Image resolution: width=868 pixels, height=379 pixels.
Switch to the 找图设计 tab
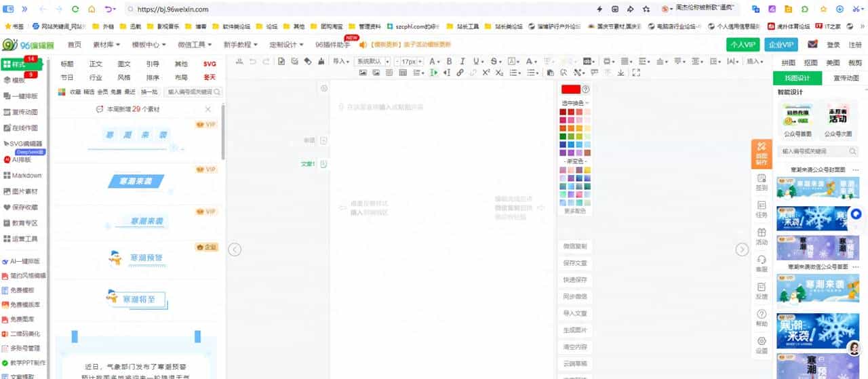pos(797,78)
